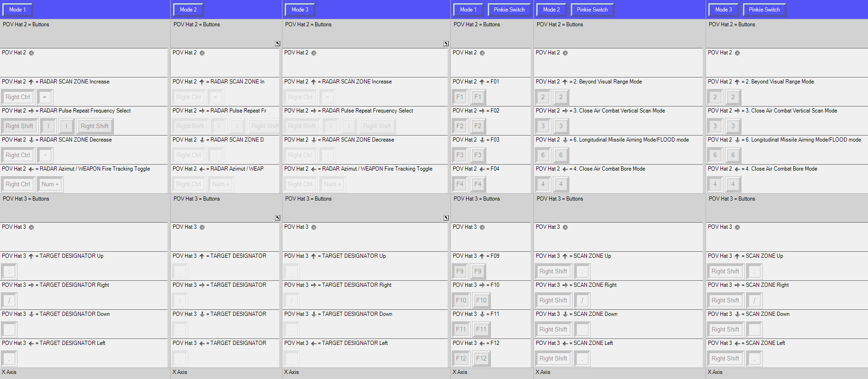This screenshot has height=379, width=868.
Task: Click the first F3 key box
Action: pyautogui.click(x=460, y=155)
